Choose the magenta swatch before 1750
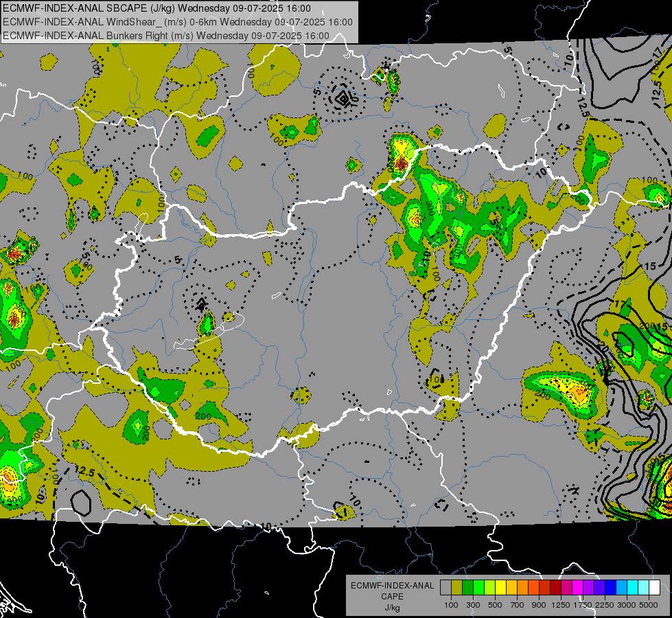Image resolution: width=672 pixels, height=618 pixels. click(577, 588)
